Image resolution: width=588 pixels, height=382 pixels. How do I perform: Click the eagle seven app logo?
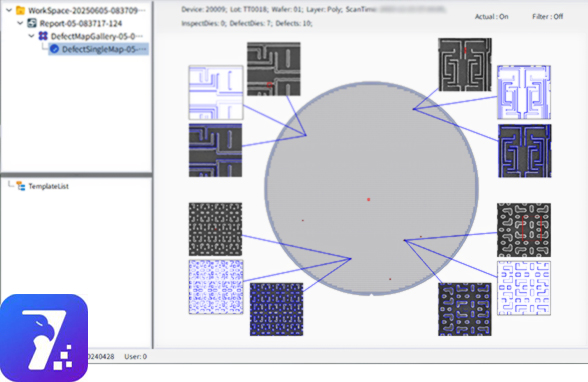coord(44,338)
